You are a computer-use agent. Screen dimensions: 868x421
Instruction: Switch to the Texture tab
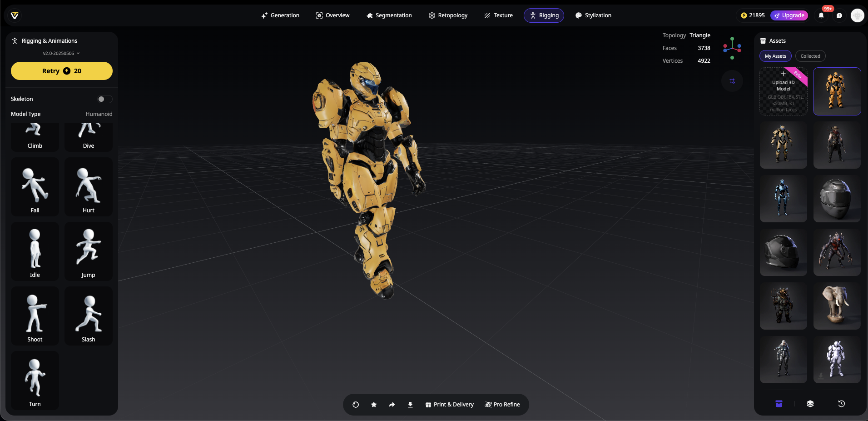pyautogui.click(x=498, y=15)
